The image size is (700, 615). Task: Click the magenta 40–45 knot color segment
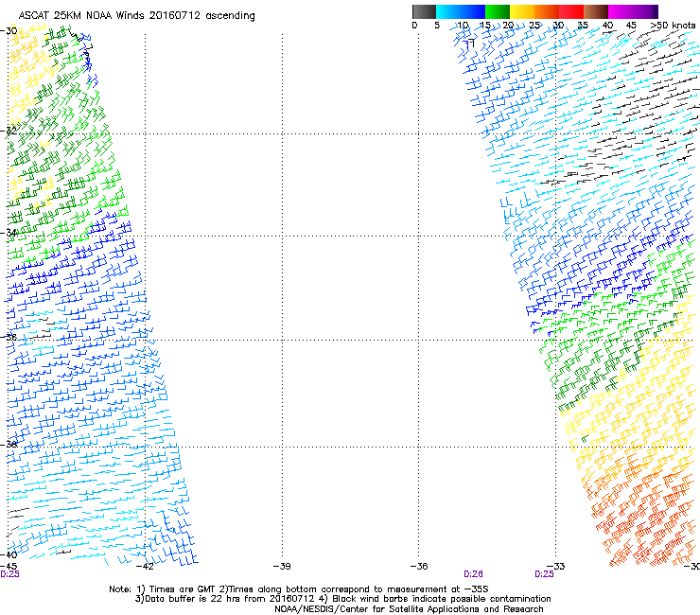(x=621, y=11)
